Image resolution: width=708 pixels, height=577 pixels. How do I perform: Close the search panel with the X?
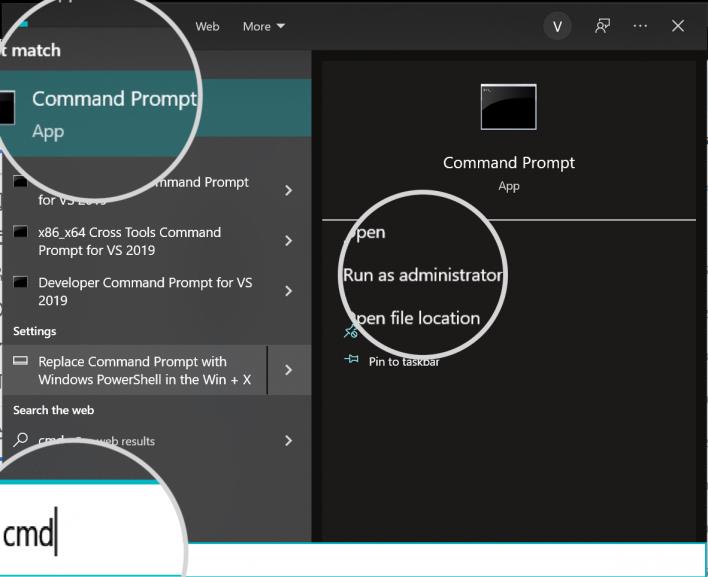(x=678, y=27)
